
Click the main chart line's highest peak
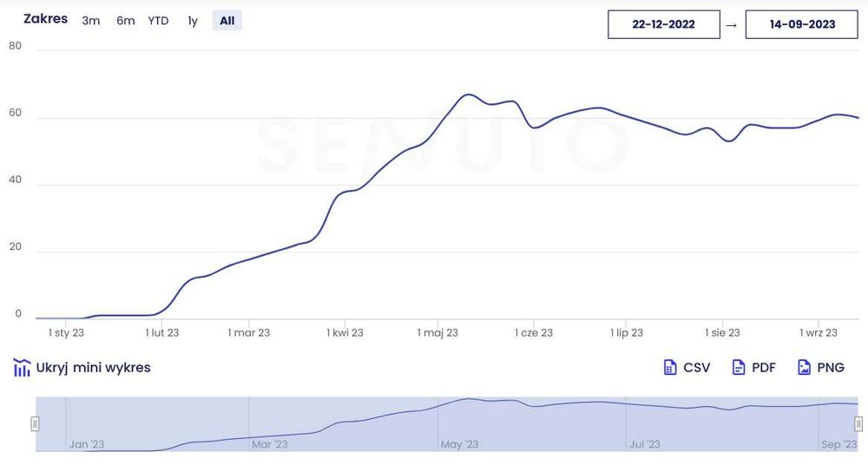(x=467, y=95)
